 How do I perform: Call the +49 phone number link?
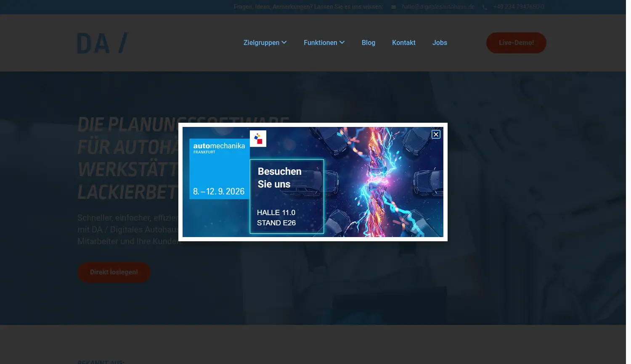[519, 7]
